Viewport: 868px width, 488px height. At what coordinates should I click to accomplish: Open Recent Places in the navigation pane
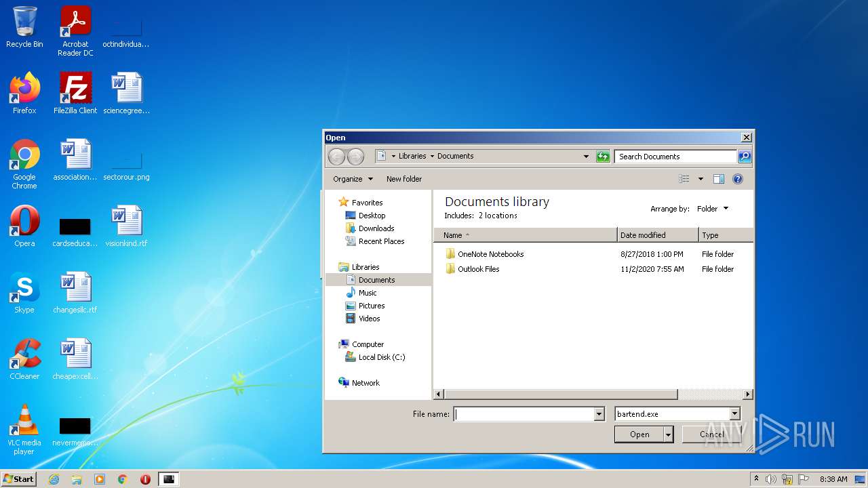pos(381,241)
